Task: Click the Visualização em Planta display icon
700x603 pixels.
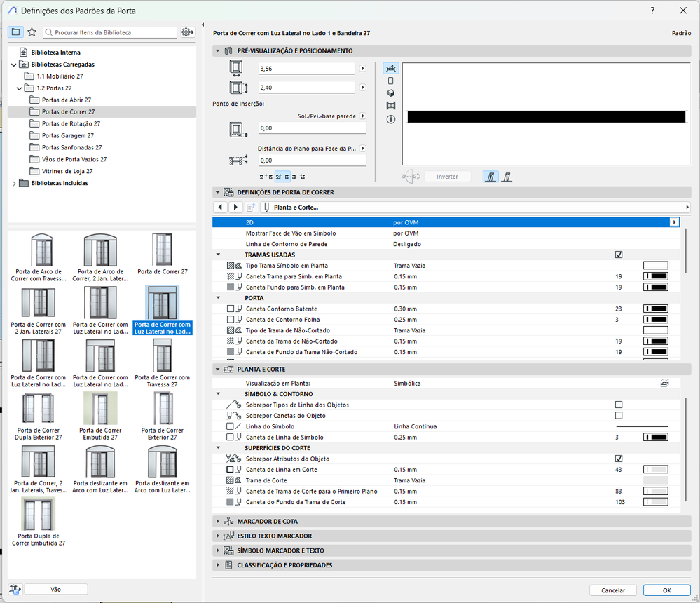Action: coord(664,384)
